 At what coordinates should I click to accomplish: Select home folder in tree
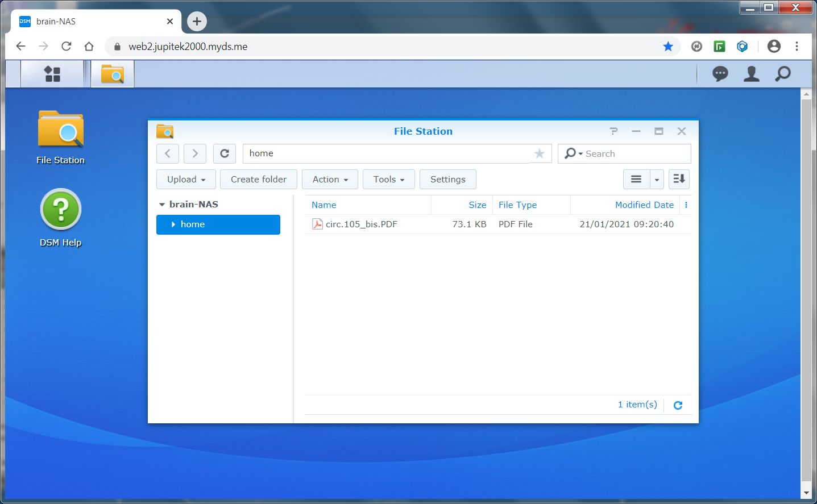coord(218,224)
